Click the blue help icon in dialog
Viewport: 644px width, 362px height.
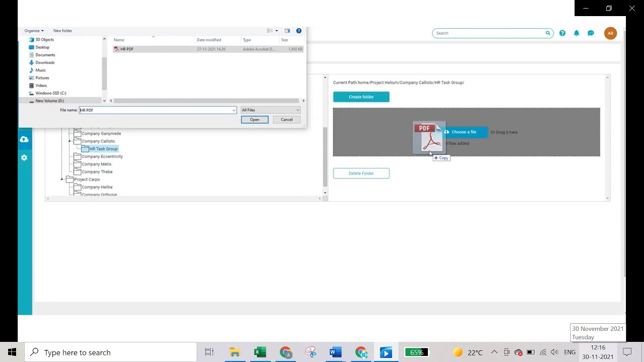[299, 31]
